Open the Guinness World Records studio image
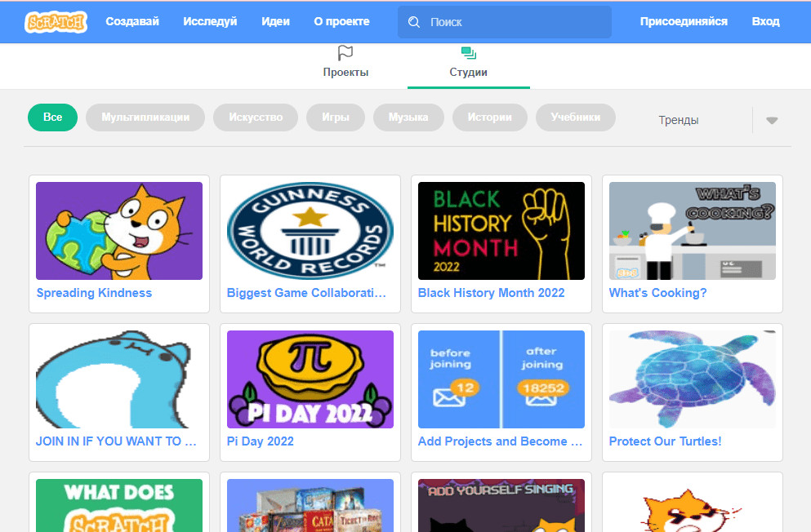The height and width of the screenshot is (532, 811). coord(310,231)
